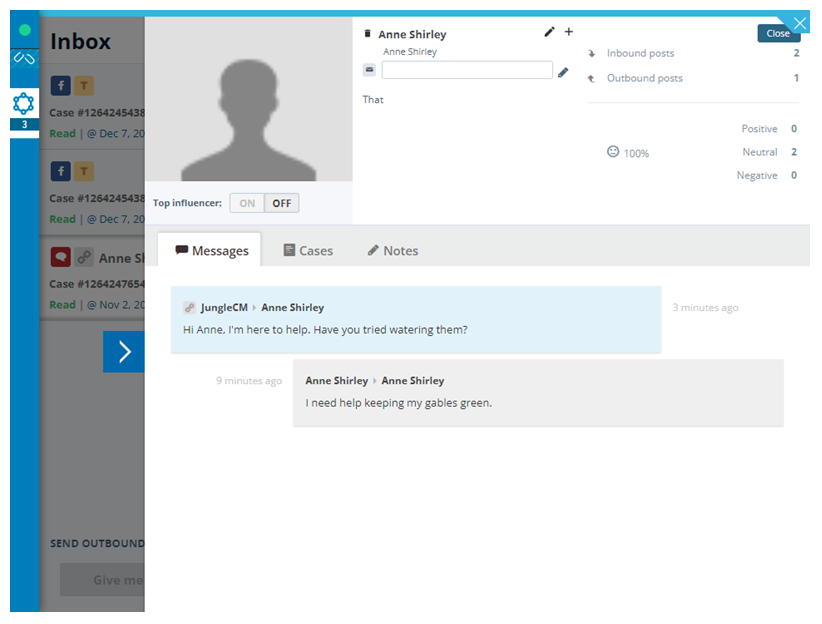Click the 'Neutral' sentiment label
822x624 pixels.
[760, 152]
